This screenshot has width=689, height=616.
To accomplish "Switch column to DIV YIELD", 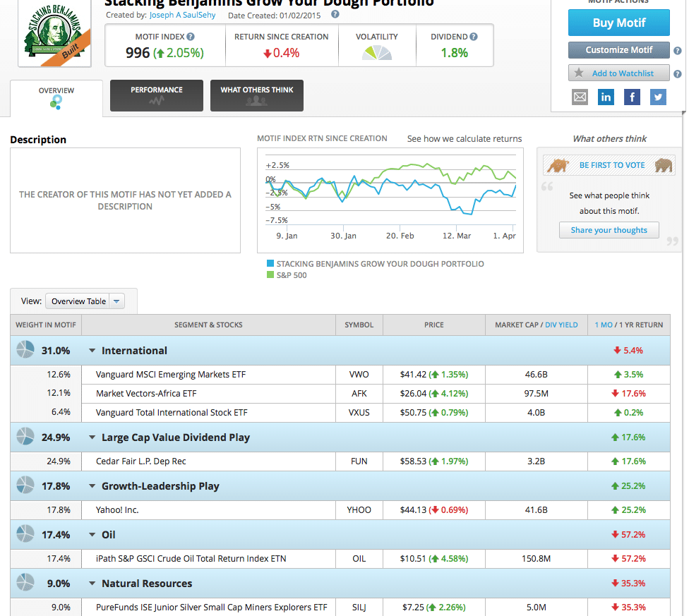I will pyautogui.click(x=561, y=325).
